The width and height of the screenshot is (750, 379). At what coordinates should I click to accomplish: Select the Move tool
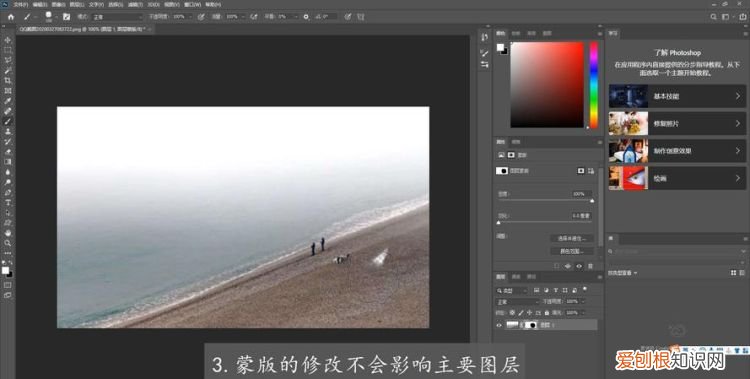pos(8,40)
